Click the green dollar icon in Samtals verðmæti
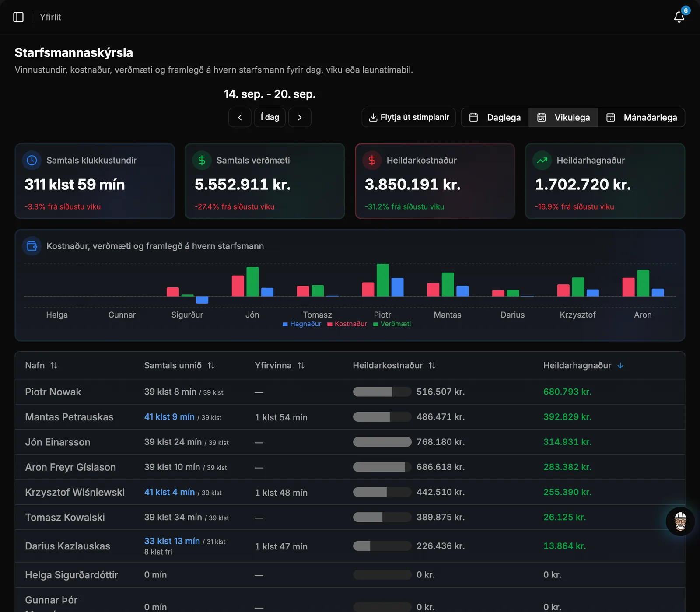The height and width of the screenshot is (612, 700). click(x=202, y=161)
